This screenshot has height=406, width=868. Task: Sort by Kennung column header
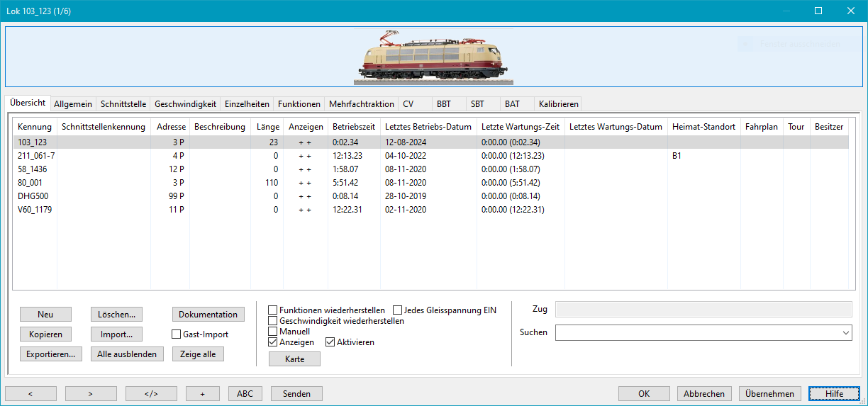tap(35, 127)
